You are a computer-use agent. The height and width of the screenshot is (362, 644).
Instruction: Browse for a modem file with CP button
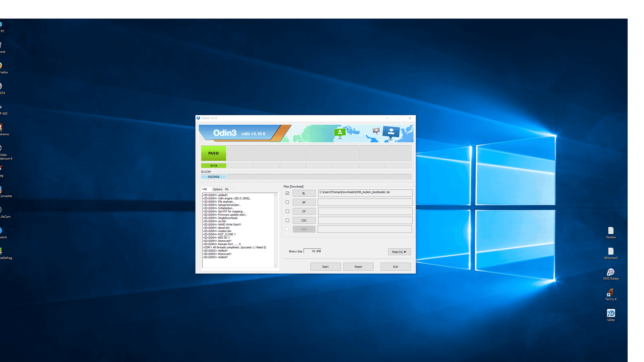[x=304, y=212]
